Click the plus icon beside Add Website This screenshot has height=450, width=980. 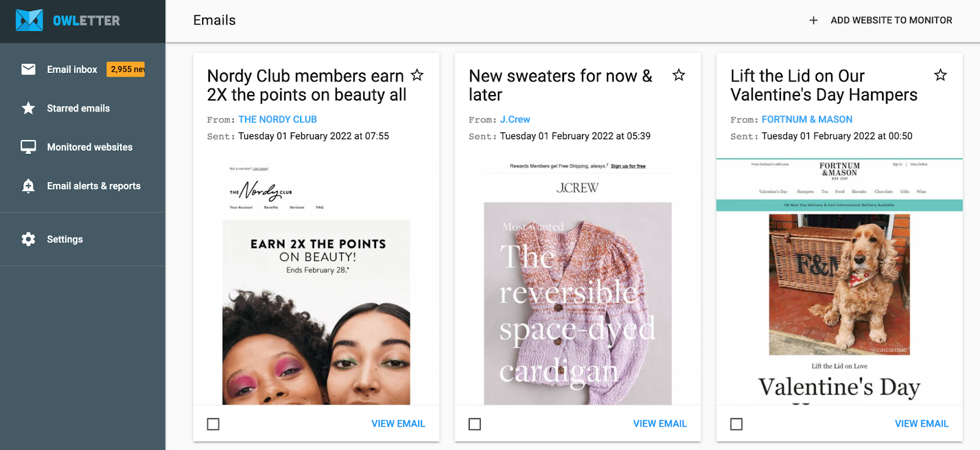click(x=813, y=20)
